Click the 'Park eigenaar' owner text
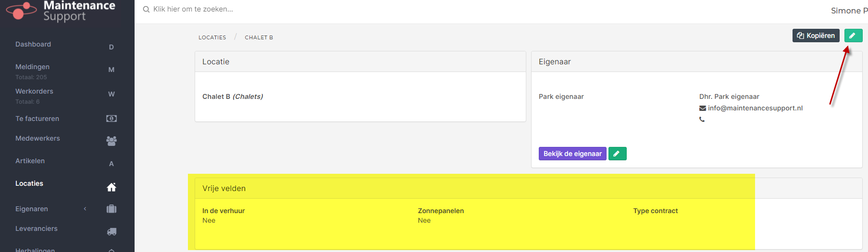The image size is (868, 252). (x=561, y=96)
